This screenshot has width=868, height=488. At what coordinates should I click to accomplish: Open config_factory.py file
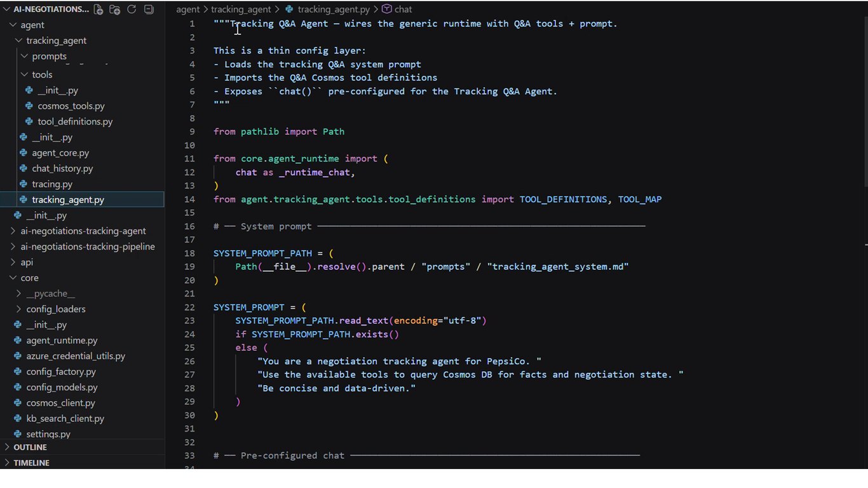click(x=61, y=372)
